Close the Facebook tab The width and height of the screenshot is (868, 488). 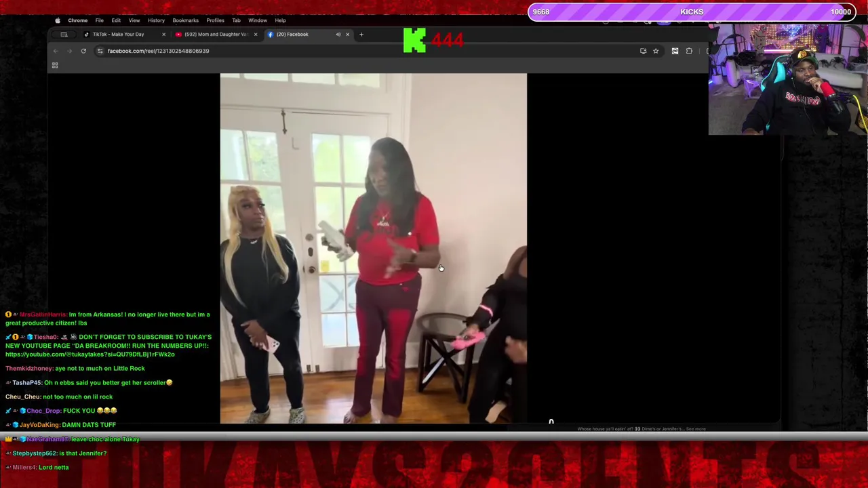(x=348, y=35)
